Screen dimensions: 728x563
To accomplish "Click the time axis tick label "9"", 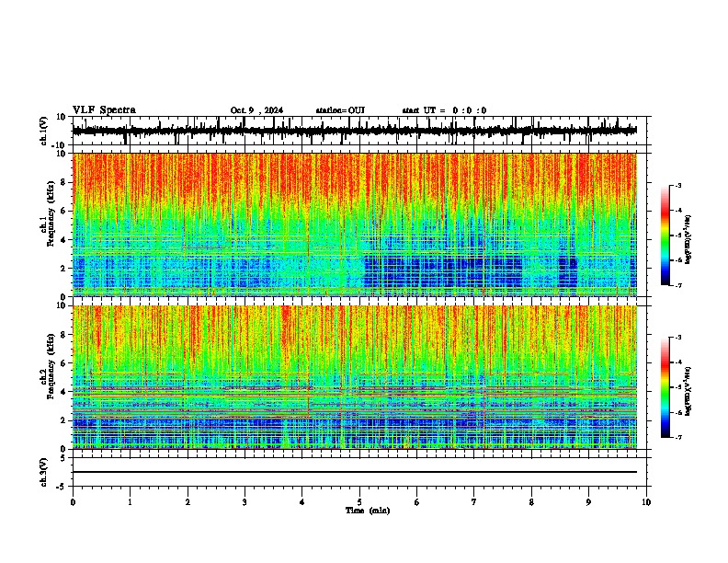I will click(x=588, y=502).
